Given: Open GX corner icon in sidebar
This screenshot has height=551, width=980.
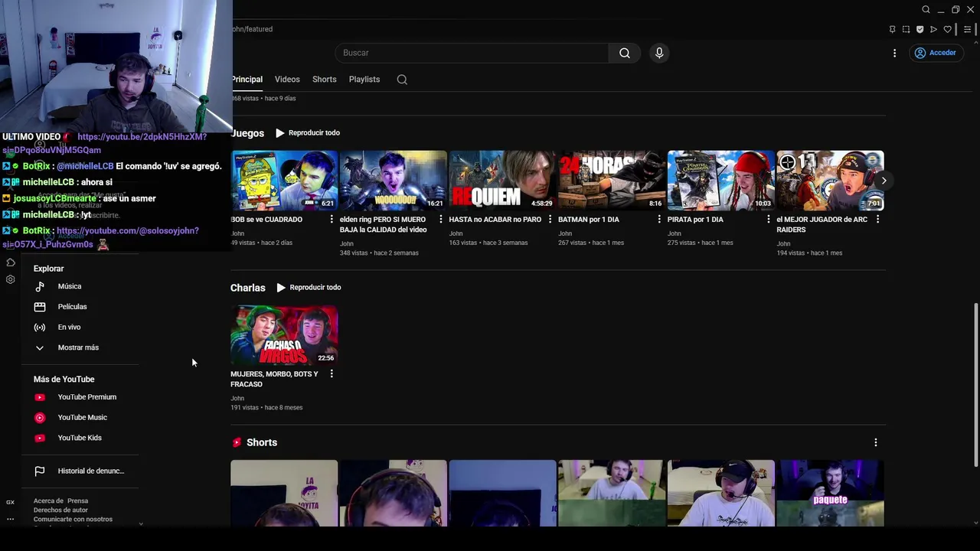Looking at the screenshot, I should coord(10,502).
